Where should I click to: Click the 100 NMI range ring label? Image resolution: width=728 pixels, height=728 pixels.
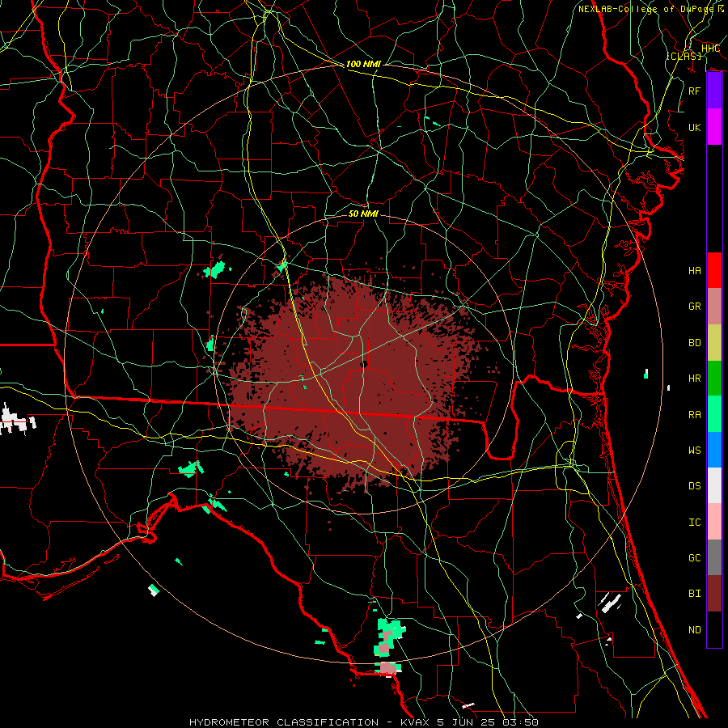click(x=363, y=64)
